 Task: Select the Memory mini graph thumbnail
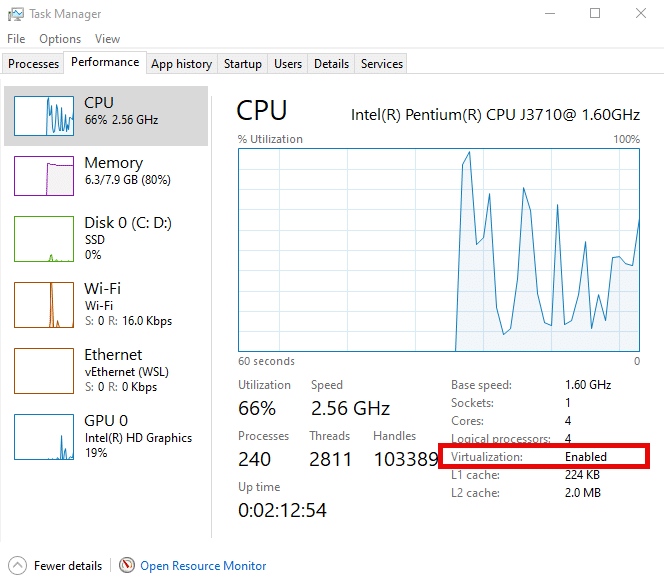[x=44, y=176]
